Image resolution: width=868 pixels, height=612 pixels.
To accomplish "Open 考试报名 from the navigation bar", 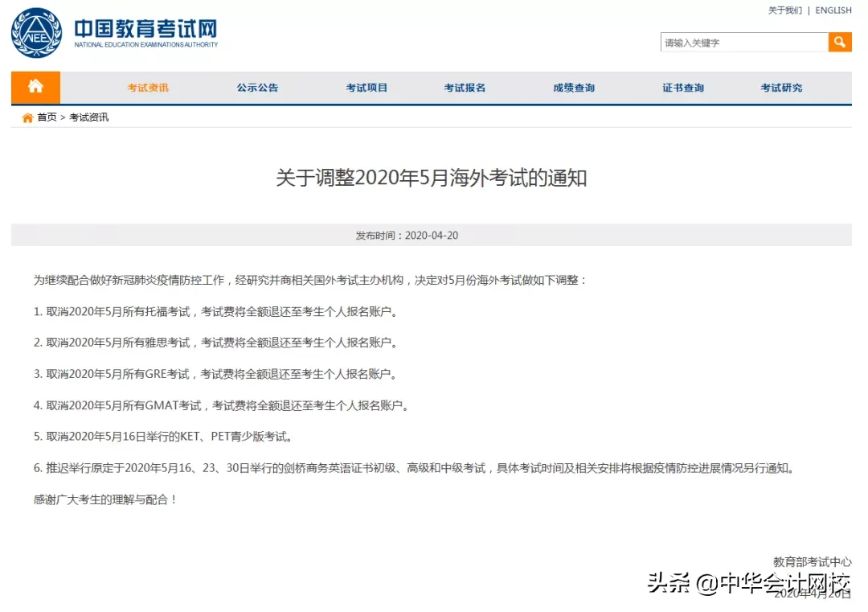I will (465, 88).
